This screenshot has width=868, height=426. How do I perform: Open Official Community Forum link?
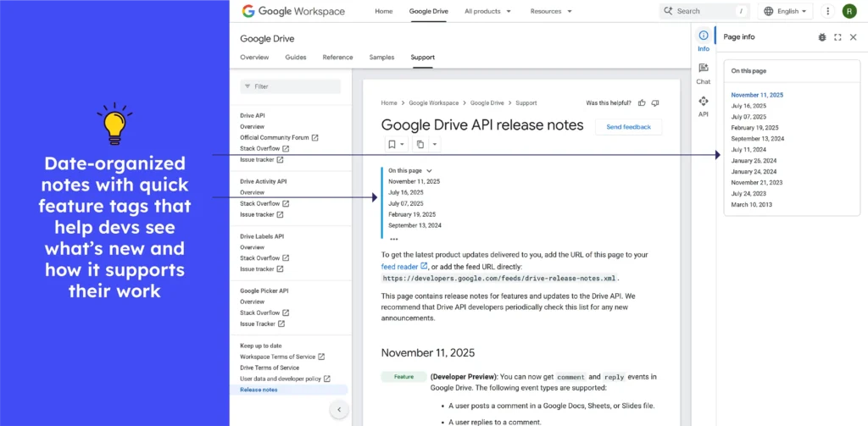click(279, 137)
